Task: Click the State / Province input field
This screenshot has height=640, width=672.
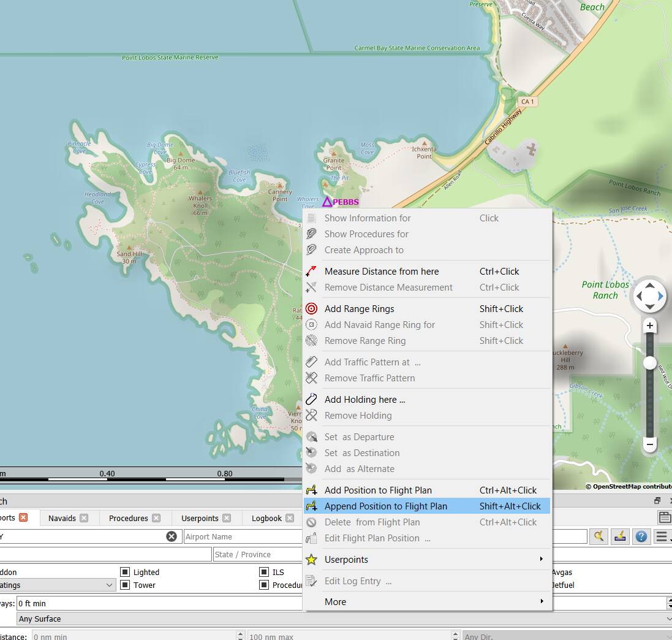Action: 257,554
